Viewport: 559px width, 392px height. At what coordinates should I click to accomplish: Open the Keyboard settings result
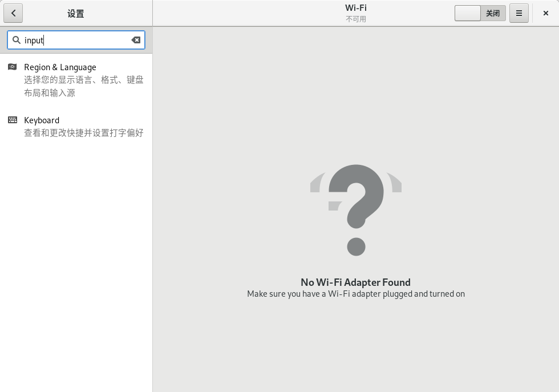[x=42, y=120]
